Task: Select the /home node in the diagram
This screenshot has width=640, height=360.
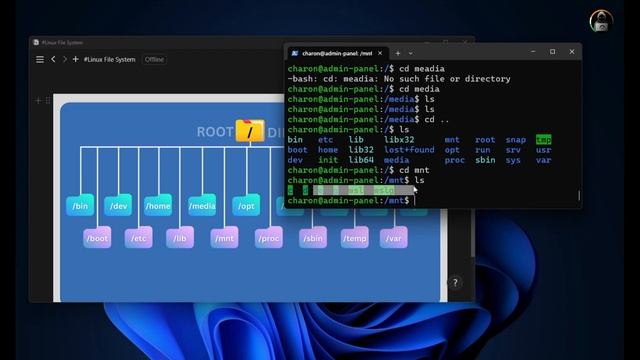Action: [158, 206]
